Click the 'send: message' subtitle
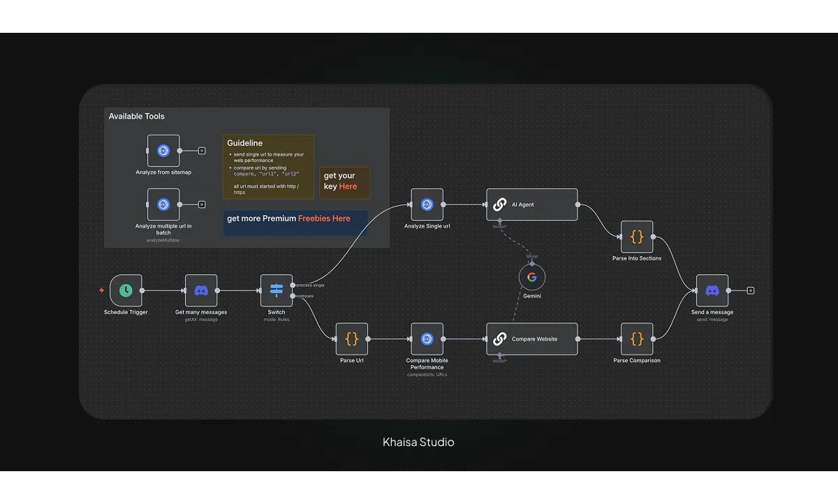 pos(712,320)
